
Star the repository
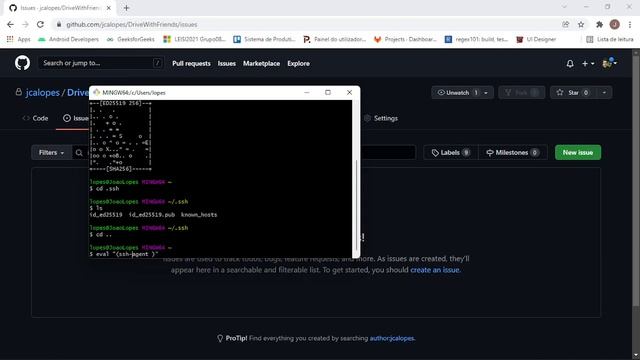(573, 93)
